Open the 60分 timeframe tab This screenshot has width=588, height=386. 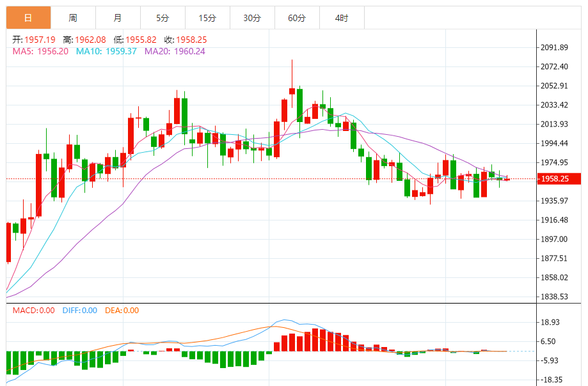(297, 18)
